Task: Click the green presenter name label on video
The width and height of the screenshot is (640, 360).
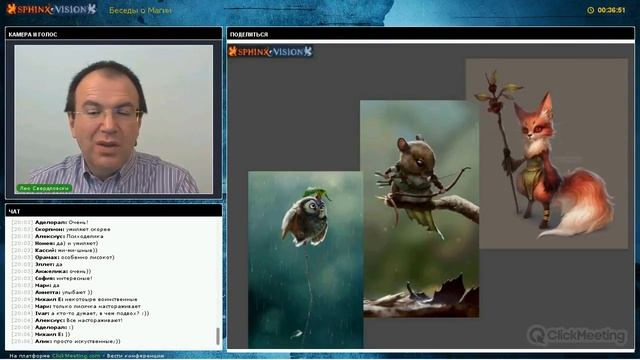Action: 44,188
